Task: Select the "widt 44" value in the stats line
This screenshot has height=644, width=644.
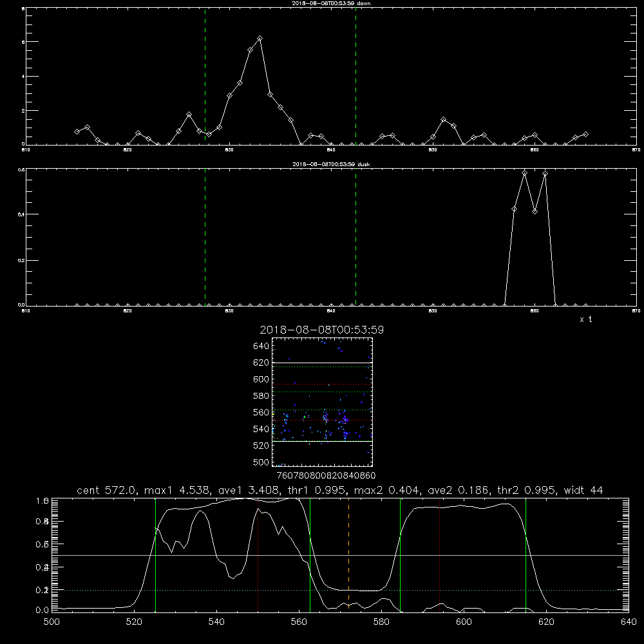Action: click(x=583, y=490)
